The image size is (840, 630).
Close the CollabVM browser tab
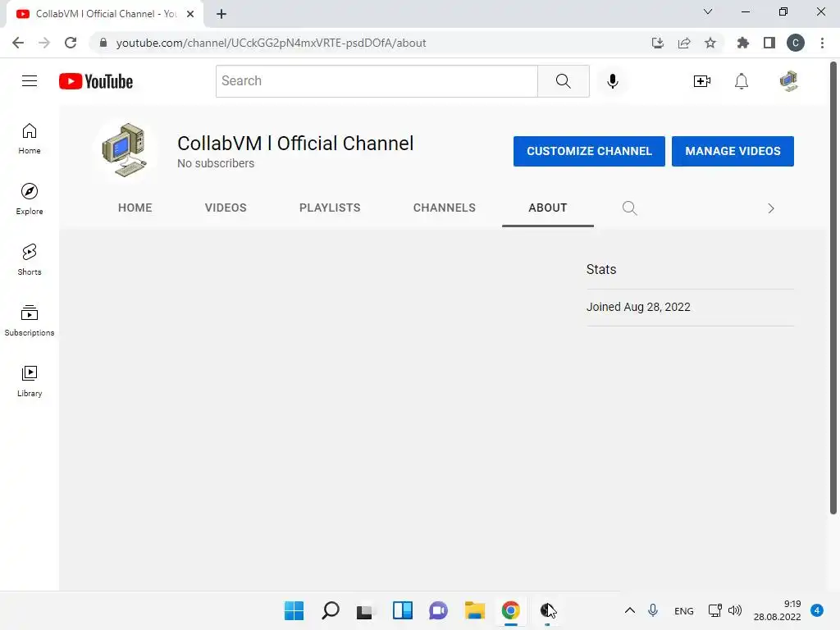[x=190, y=14]
